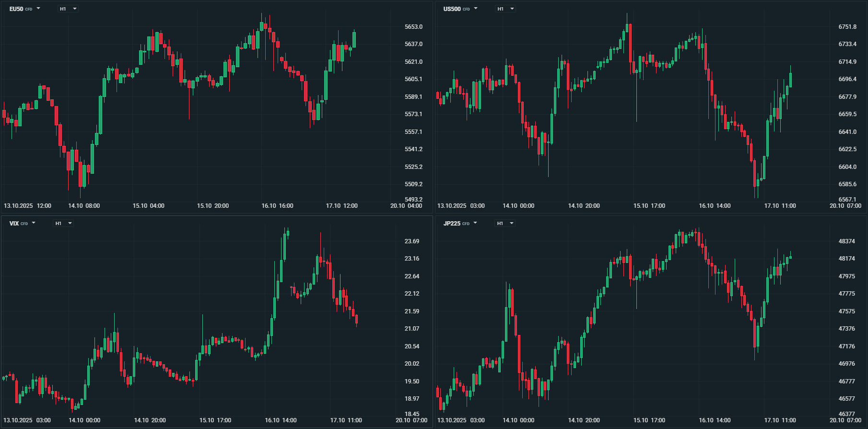Click the 14.10 20:00 time marker on VIX
This screenshot has height=429, width=868.
150,420
